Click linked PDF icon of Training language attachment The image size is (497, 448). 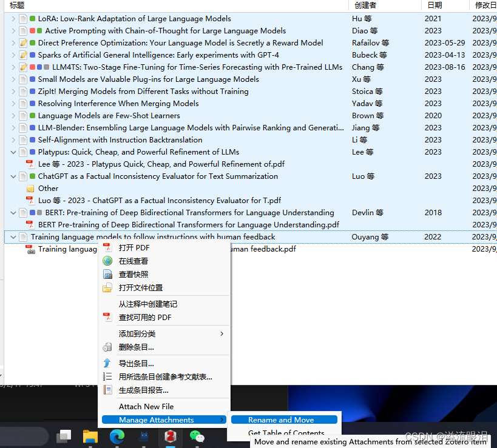(x=30, y=249)
